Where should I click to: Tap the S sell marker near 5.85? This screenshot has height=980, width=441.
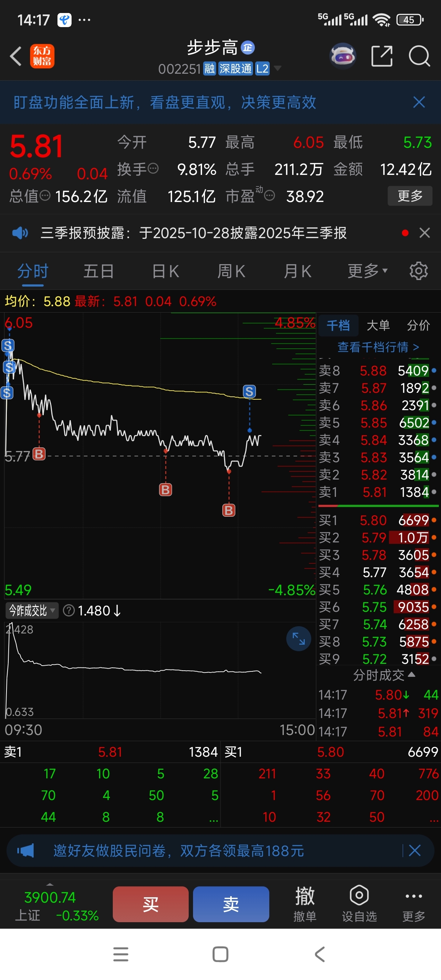(249, 391)
